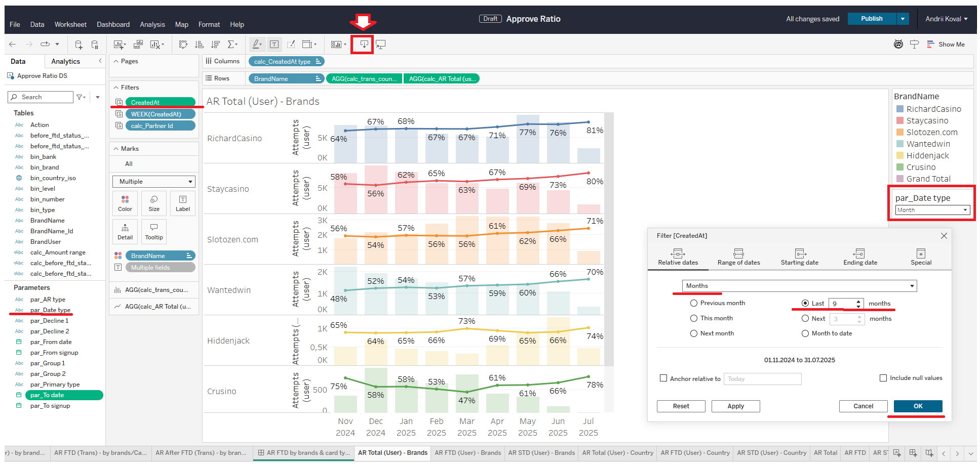Click the Clear Sheet toolbar icon
This screenshot has height=468, width=980.
point(156,45)
